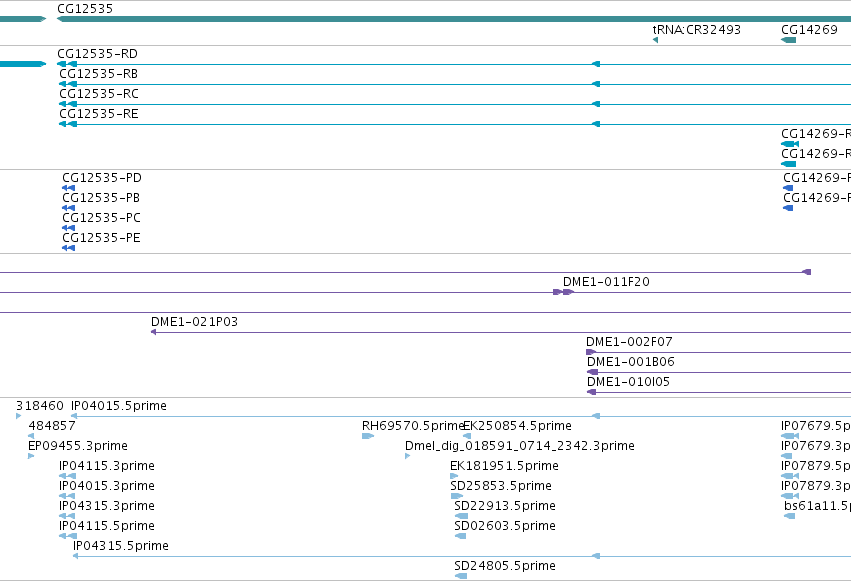Select protein CG12535-PC label
The width and height of the screenshot is (851, 581).
click(x=101, y=218)
